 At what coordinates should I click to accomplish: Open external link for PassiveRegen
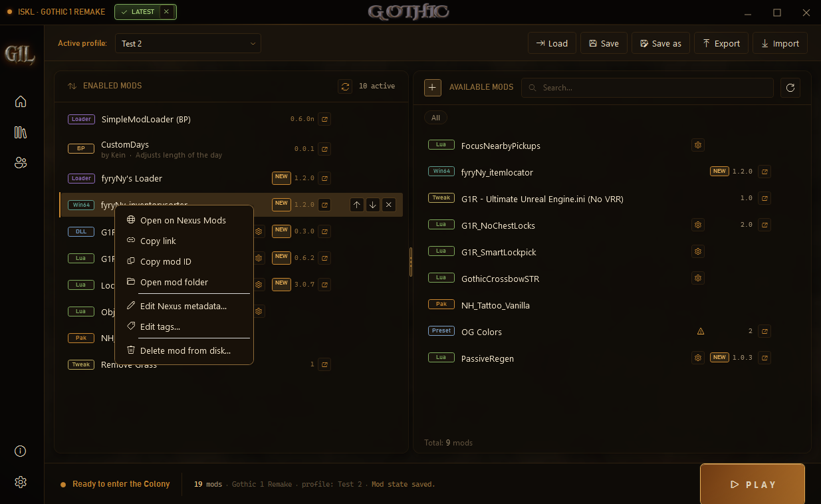point(764,358)
